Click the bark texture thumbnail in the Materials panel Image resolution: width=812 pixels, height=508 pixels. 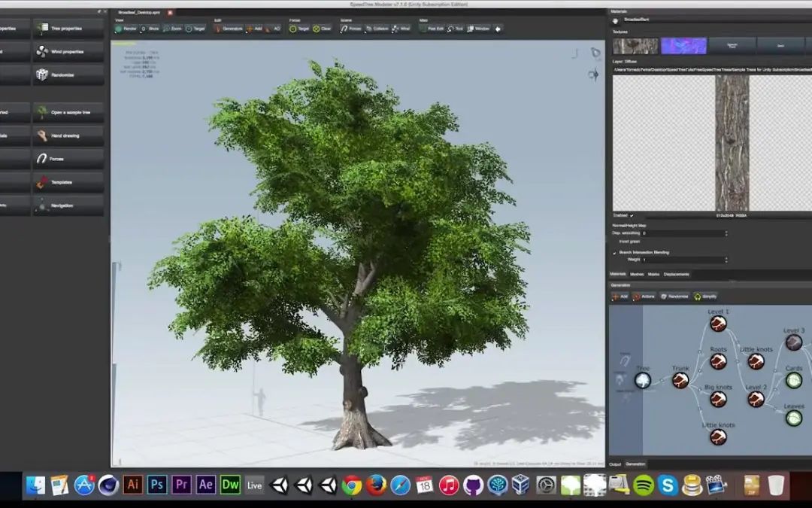coord(634,45)
